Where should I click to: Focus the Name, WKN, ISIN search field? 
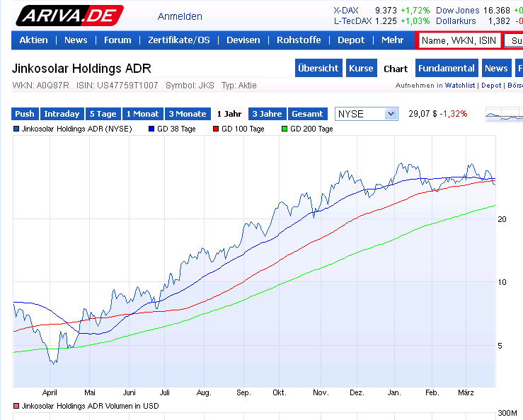(x=459, y=41)
